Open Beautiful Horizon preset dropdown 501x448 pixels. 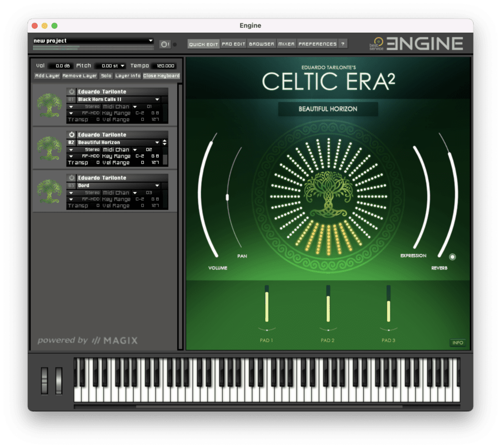[157, 142]
